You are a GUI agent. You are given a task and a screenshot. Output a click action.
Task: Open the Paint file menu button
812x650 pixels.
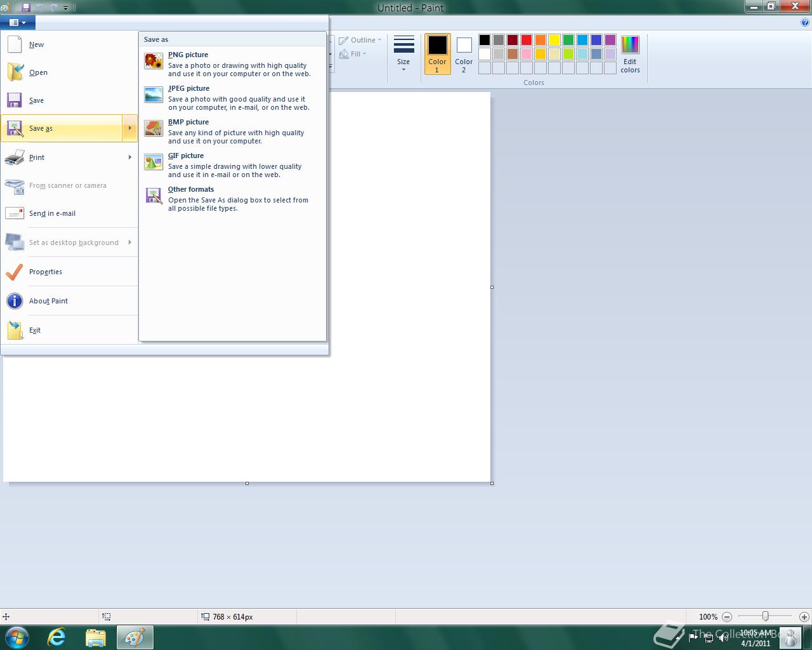click(18, 22)
